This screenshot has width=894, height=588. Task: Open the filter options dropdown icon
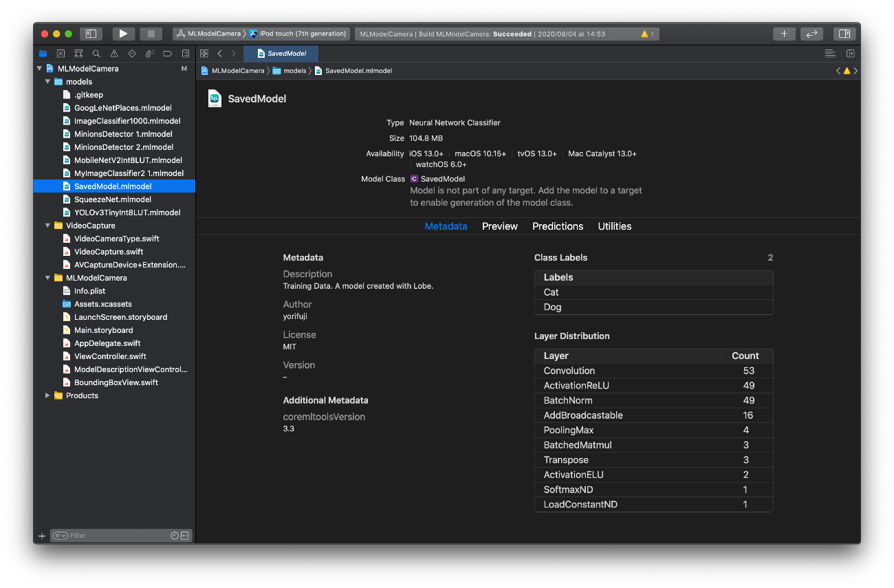pyautogui.click(x=61, y=536)
